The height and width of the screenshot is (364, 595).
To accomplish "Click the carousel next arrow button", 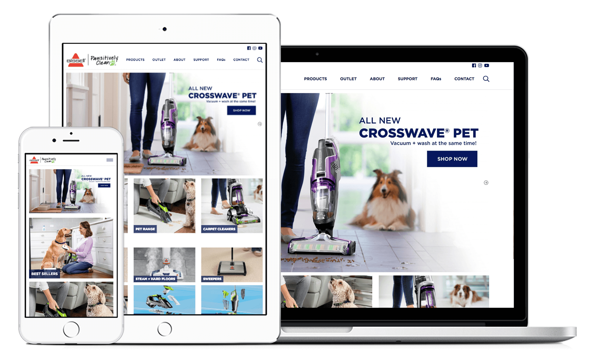I will (486, 182).
